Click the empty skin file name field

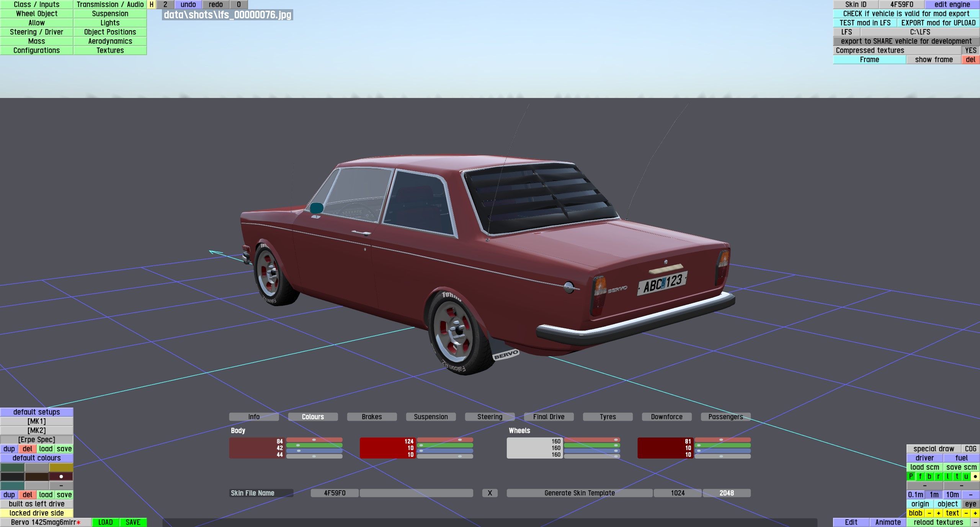416,493
